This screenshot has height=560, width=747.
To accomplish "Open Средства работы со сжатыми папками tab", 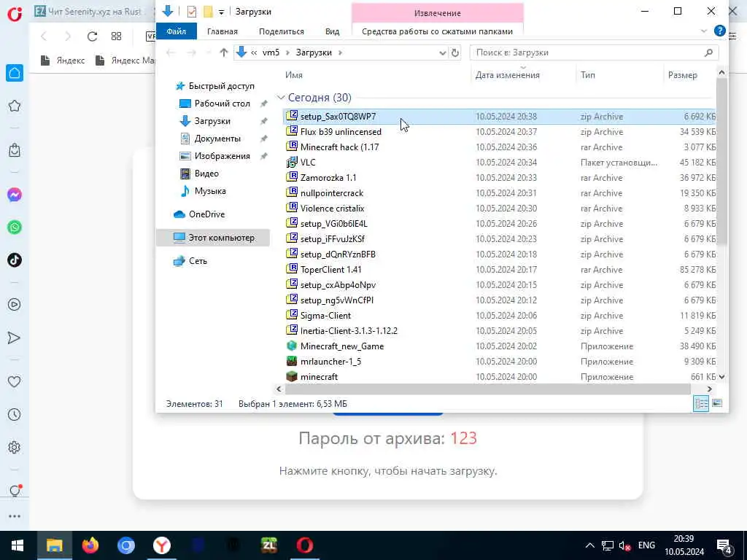I will click(438, 31).
